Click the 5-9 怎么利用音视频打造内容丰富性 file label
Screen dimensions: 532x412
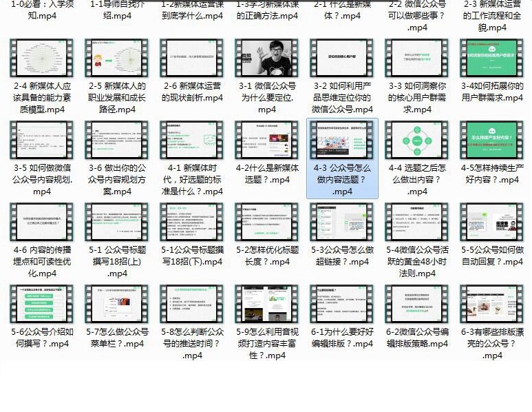267,343
